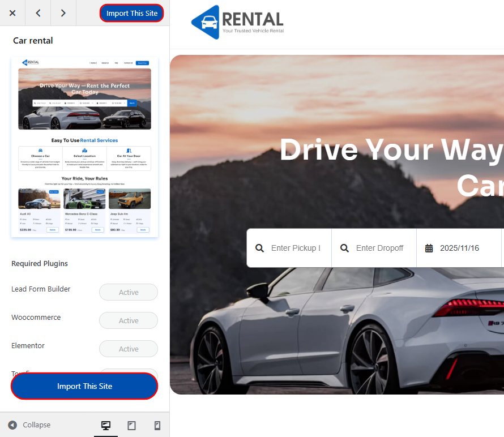
Task: Go to previous template with left chevron
Action: coord(38,13)
